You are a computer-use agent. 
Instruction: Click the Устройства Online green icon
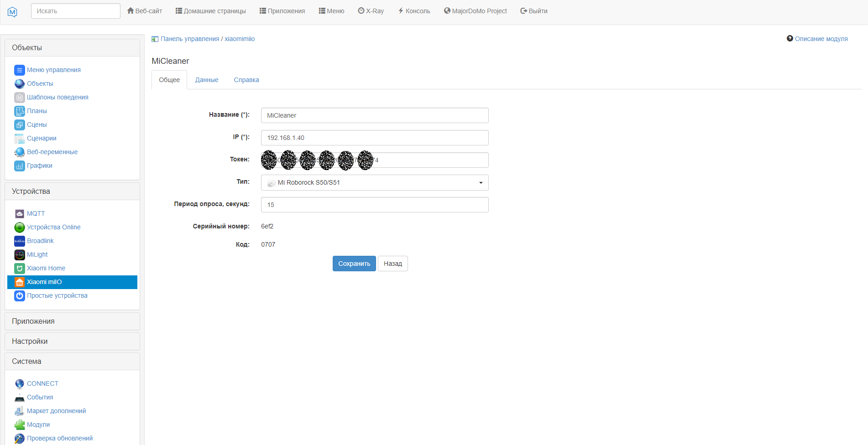pyautogui.click(x=19, y=228)
